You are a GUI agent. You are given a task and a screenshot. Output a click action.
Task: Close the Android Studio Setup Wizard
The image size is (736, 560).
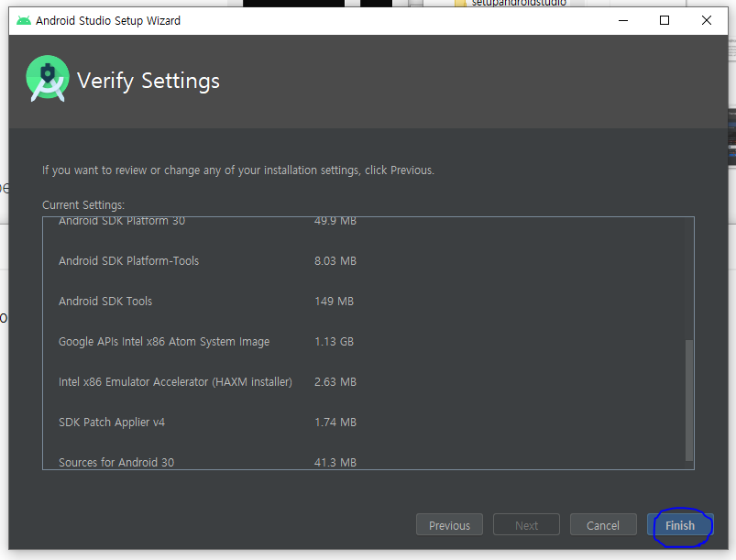(x=707, y=21)
